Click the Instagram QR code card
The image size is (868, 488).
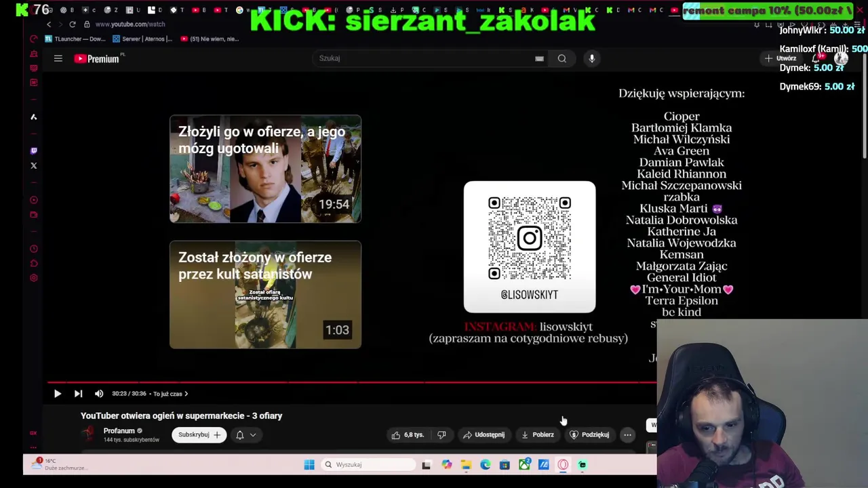530,247
